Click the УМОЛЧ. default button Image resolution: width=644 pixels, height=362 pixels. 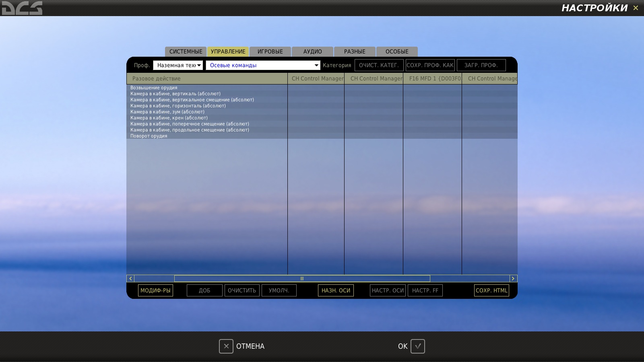[x=279, y=290]
